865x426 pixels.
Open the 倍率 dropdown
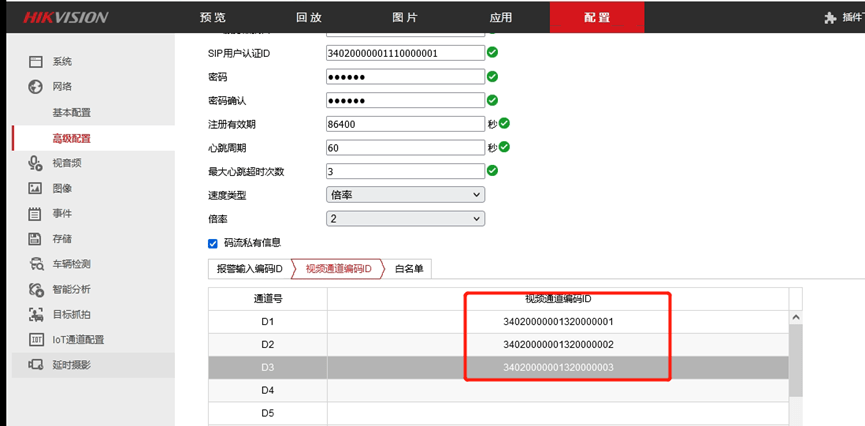pos(405,219)
